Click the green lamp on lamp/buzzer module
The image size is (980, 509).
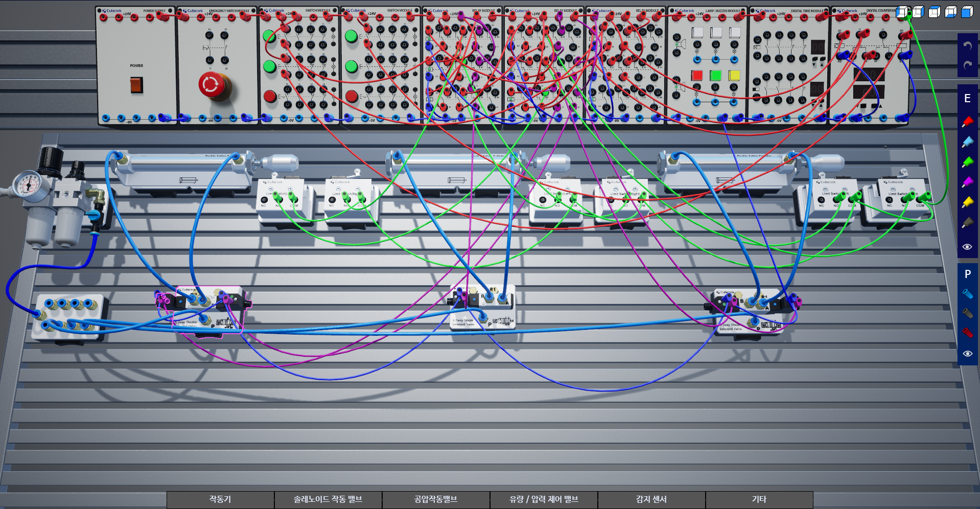tap(715, 76)
